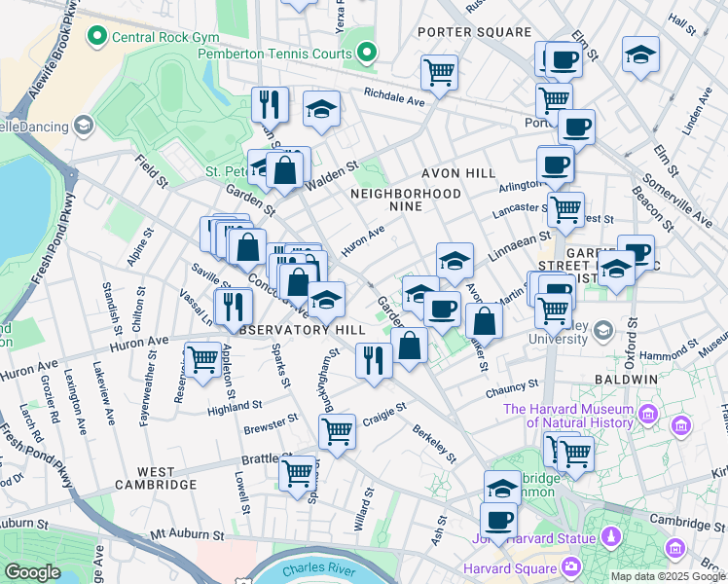Select the Central Rock Gym pin
The width and height of the screenshot is (728, 584).
click(97, 37)
